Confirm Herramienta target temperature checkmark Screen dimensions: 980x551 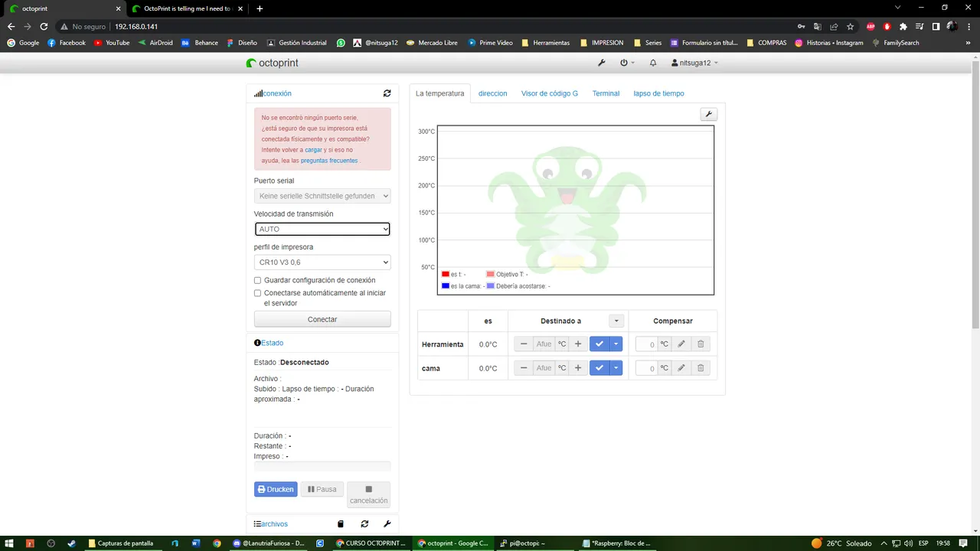point(599,344)
